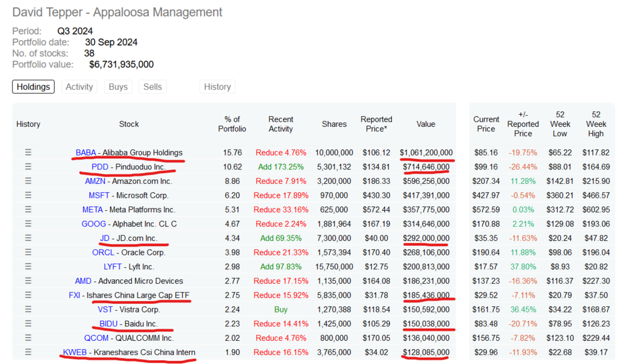Open the JD ticker link

coord(104,238)
